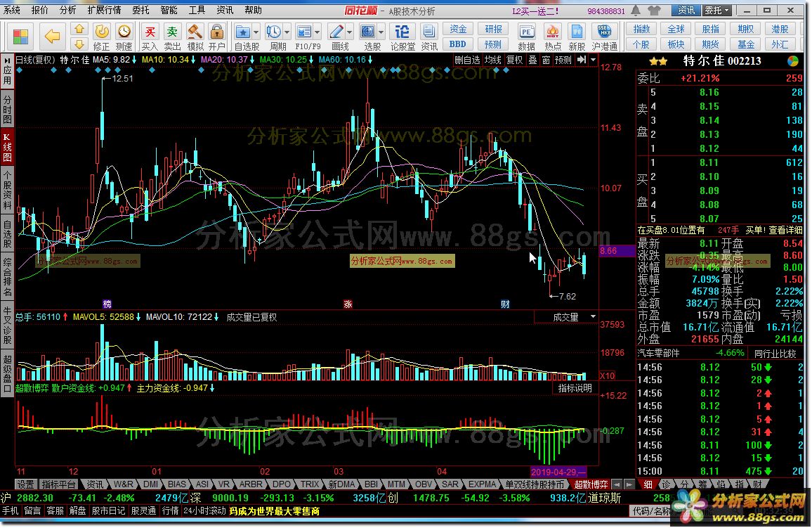Open the dropdown arrow next to 选股
Image resolution: width=812 pixels, height=528 pixels.
click(x=381, y=32)
